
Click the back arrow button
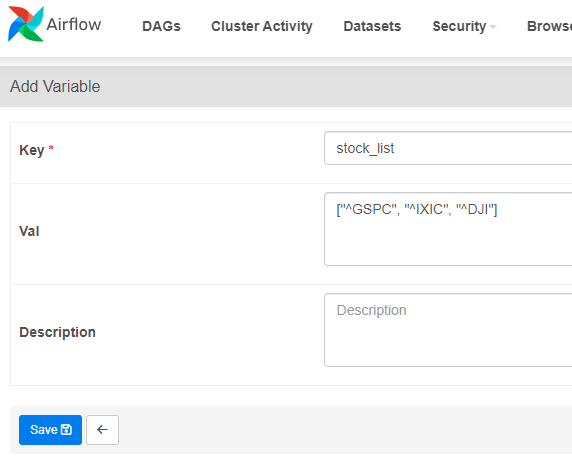[x=103, y=430]
